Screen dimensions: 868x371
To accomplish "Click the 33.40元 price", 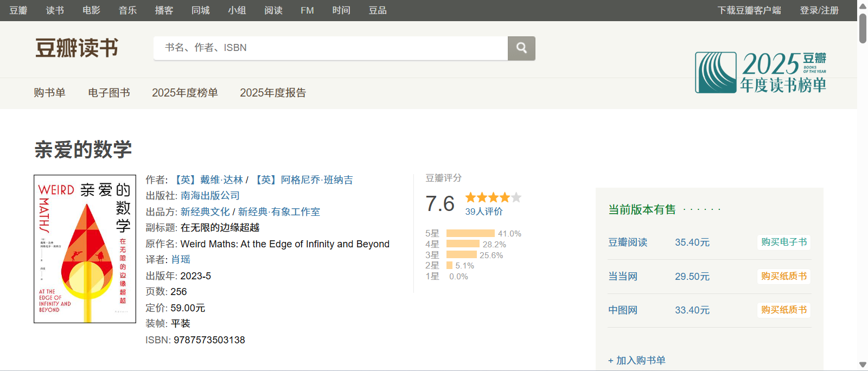I will click(692, 310).
